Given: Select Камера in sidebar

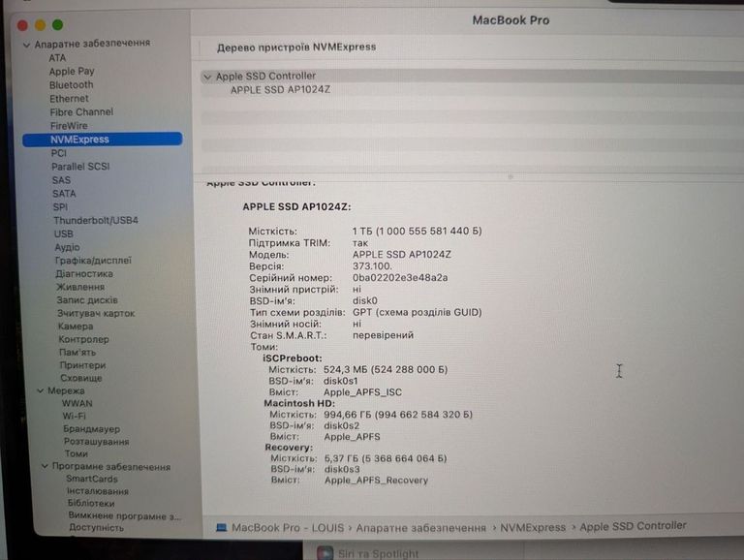Looking at the screenshot, I should 76,327.
